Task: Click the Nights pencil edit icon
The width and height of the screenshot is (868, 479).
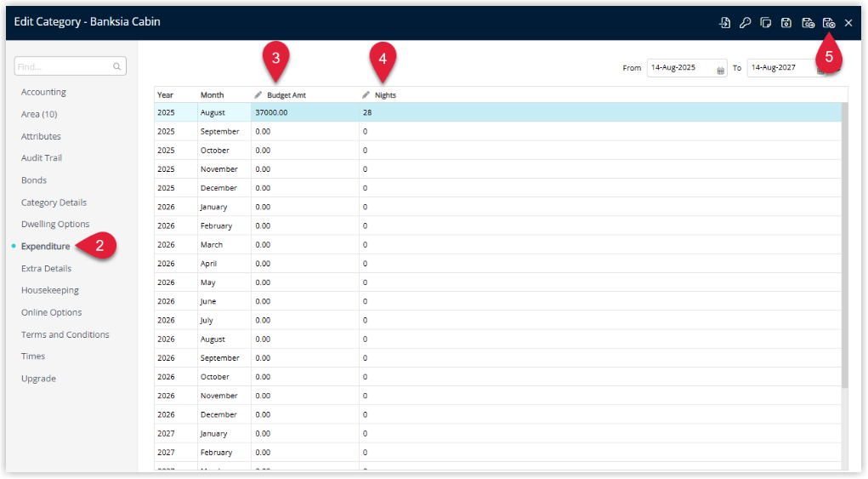Action: tap(366, 94)
